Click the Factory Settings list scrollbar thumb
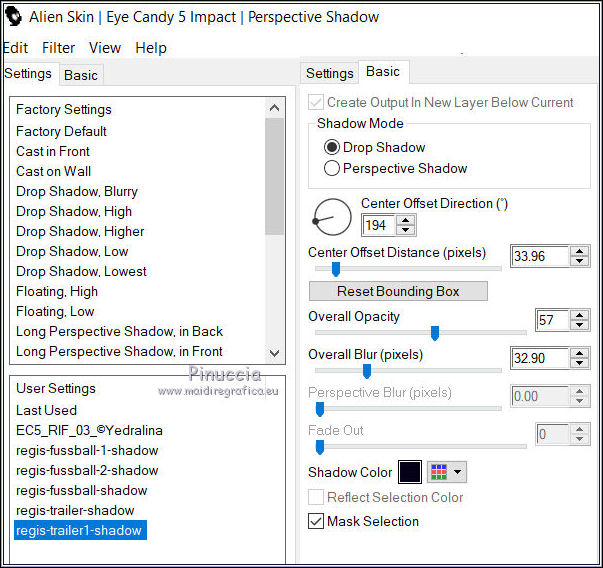This screenshot has height=568, width=603. tap(275, 176)
